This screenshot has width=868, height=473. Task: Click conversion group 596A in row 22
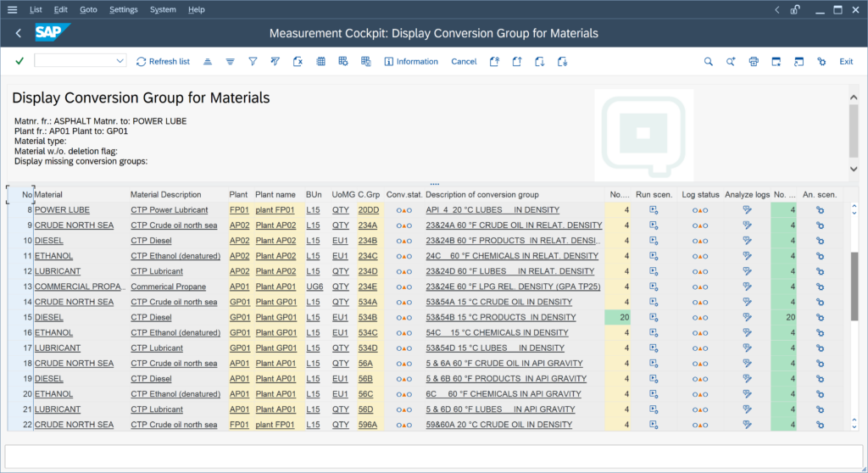(368, 425)
